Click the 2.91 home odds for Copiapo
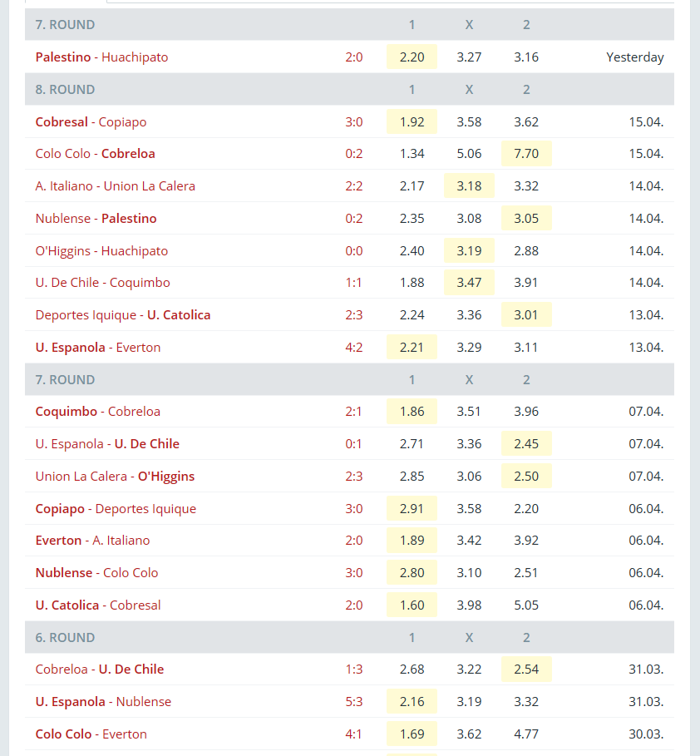This screenshot has width=700, height=756. coord(412,509)
